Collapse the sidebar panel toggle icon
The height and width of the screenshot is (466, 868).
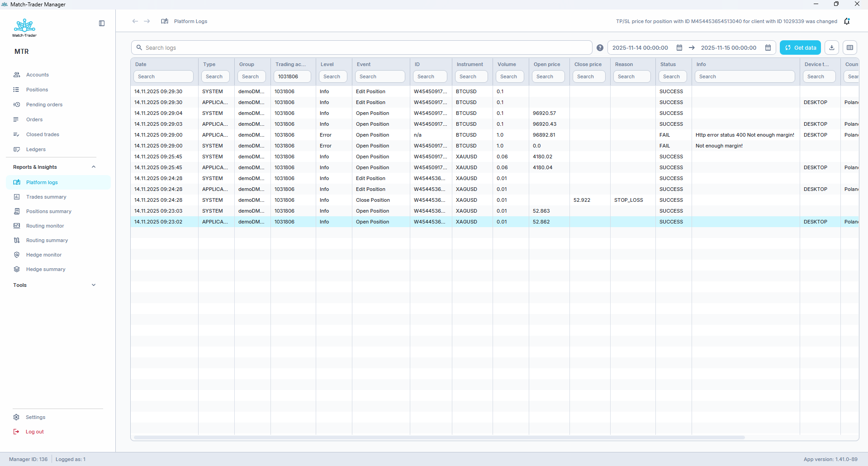pyautogui.click(x=102, y=24)
